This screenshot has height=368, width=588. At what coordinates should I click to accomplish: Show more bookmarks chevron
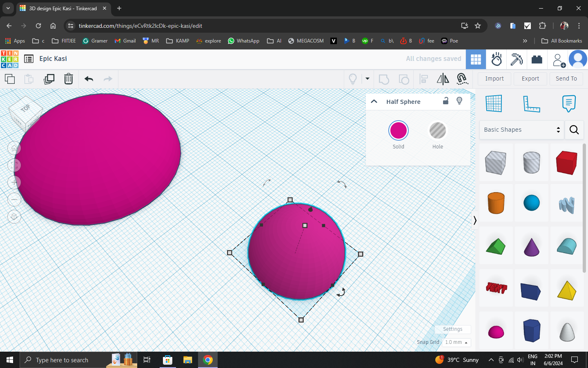coord(525,41)
